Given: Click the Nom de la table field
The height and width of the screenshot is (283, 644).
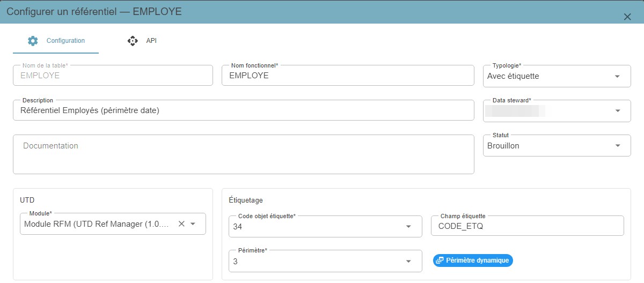Looking at the screenshot, I should click(113, 76).
